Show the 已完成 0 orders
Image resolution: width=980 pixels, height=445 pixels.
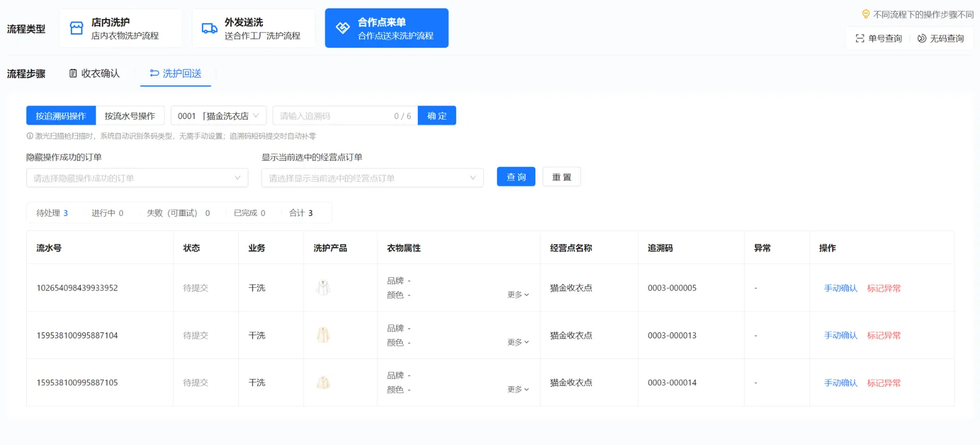coord(249,213)
